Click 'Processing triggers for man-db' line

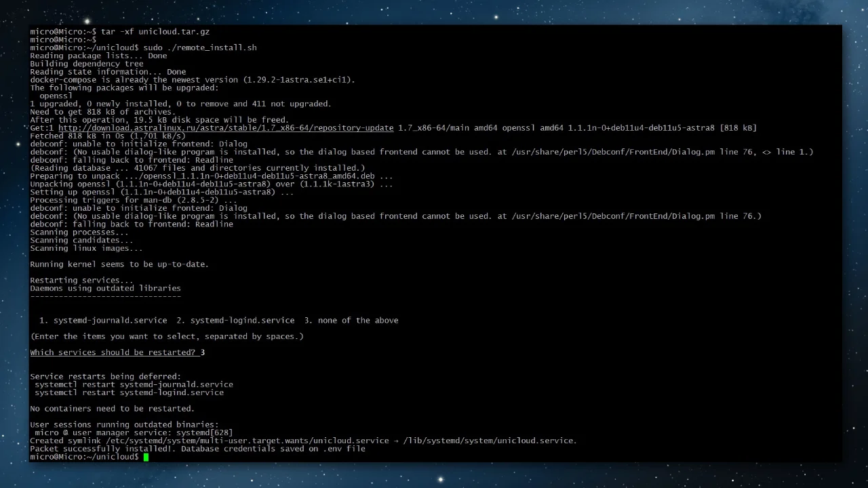pos(134,200)
